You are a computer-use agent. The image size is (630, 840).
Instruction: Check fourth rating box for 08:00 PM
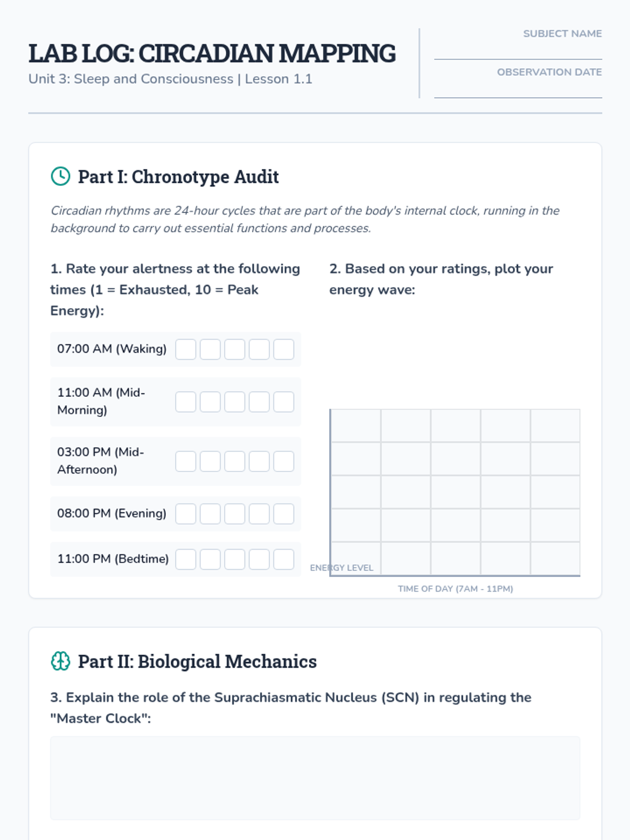(259, 514)
